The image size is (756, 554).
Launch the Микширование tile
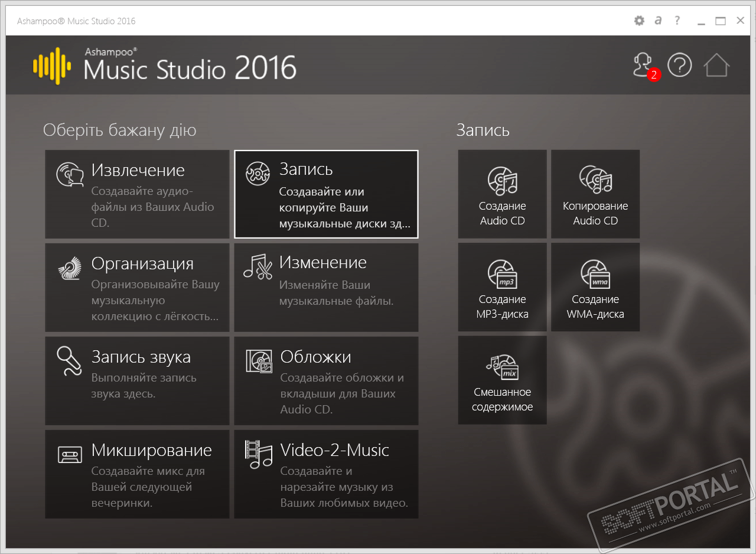click(x=137, y=474)
